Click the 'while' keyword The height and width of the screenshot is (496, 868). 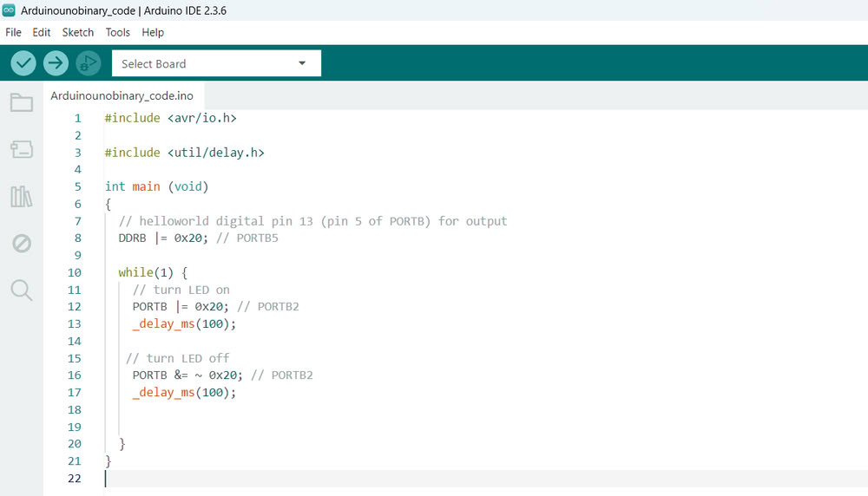(135, 272)
